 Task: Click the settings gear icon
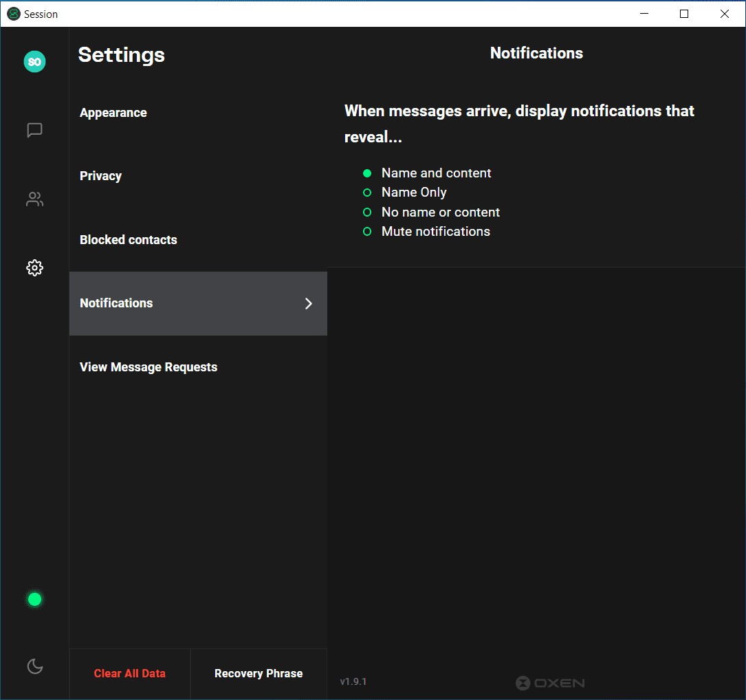pyautogui.click(x=34, y=267)
